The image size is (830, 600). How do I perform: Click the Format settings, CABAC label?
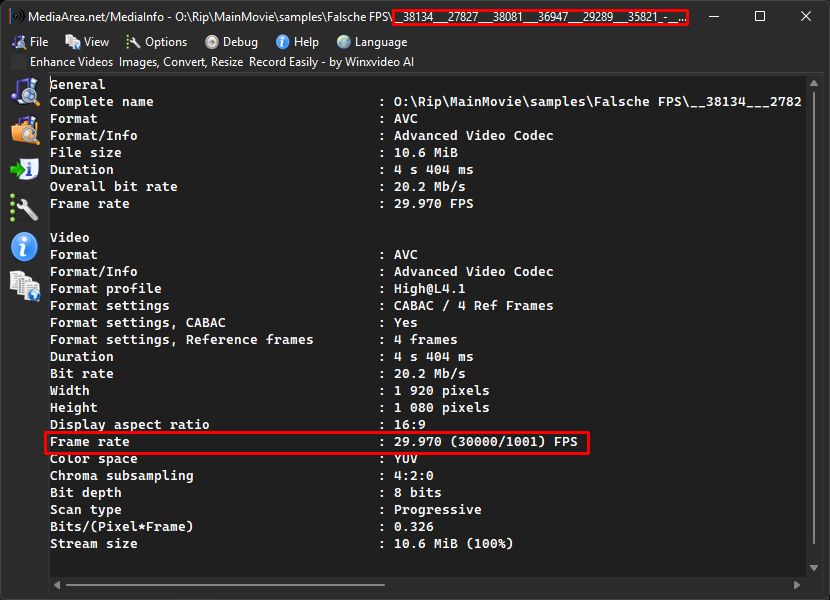pos(138,323)
